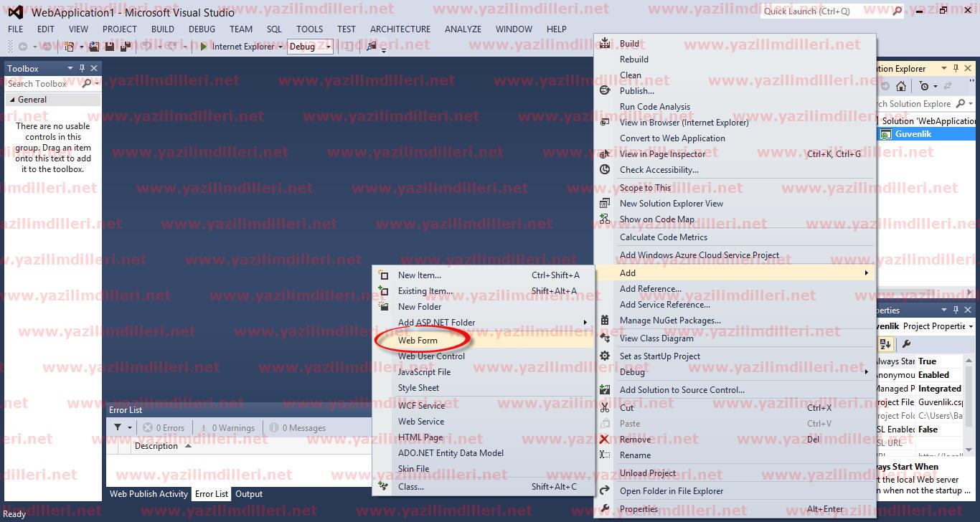Image resolution: width=980 pixels, height=522 pixels.
Task: Open the Debug configuration dropdown
Action: pos(329,47)
